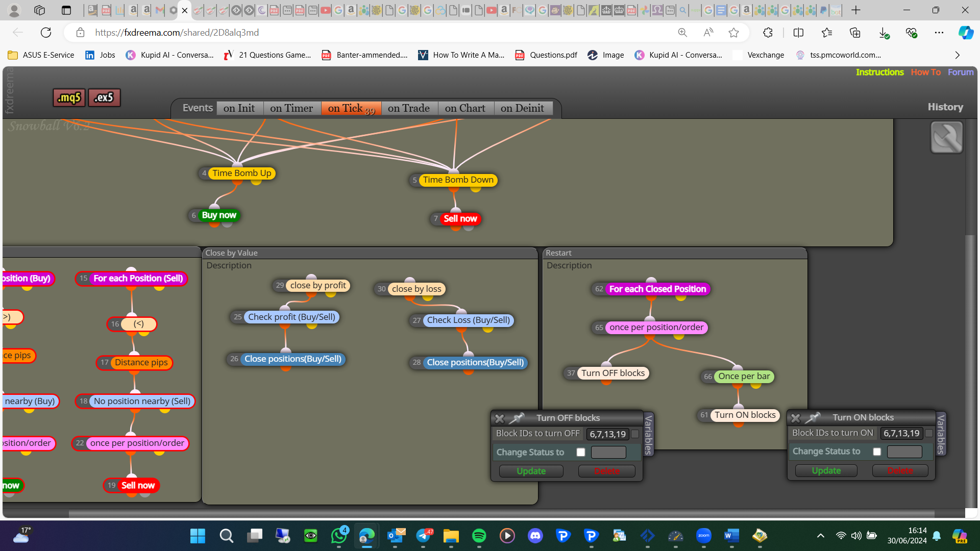Show hidden system tray icons

(821, 536)
